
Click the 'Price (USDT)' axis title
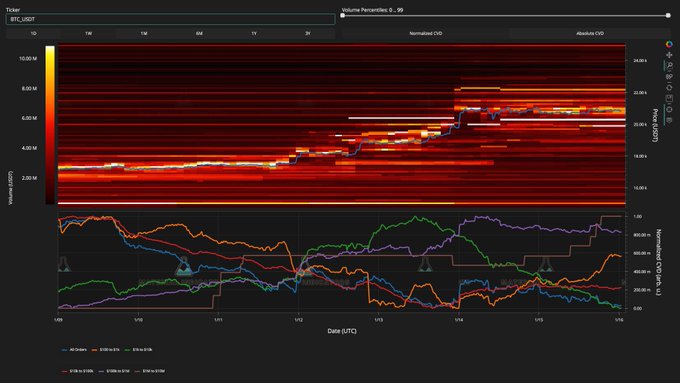pyautogui.click(x=655, y=125)
